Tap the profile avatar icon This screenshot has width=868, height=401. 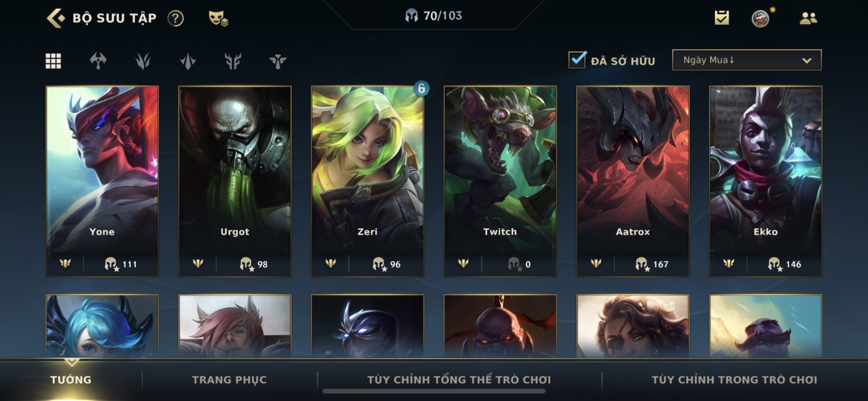761,19
